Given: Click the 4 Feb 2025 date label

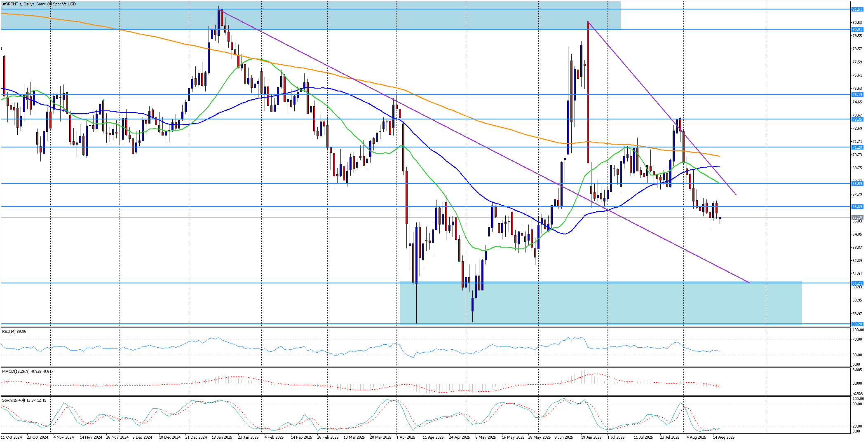Looking at the screenshot, I should coord(274,437).
